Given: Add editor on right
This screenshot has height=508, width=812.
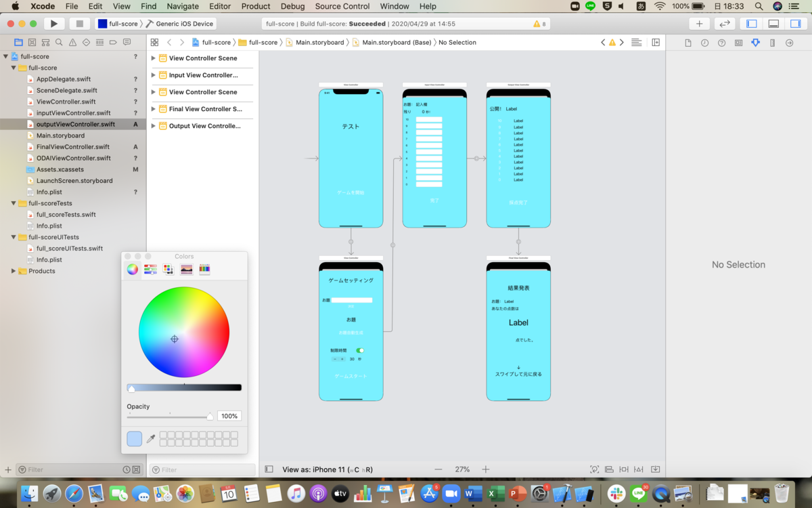Looking at the screenshot, I should 656,42.
